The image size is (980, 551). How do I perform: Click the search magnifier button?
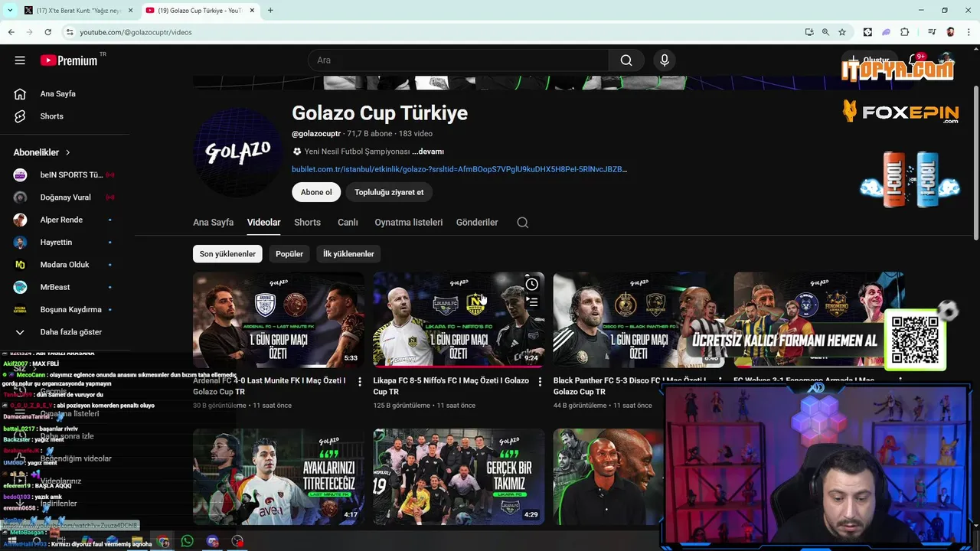click(x=626, y=60)
